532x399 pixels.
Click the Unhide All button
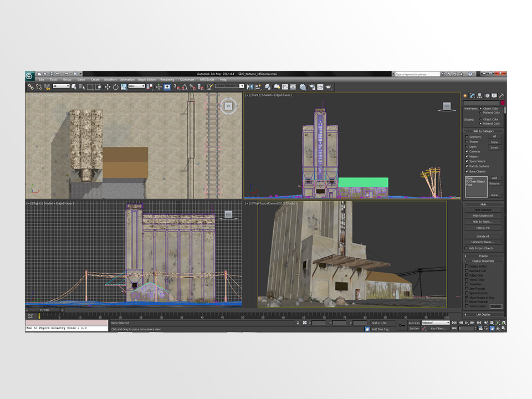[x=483, y=236]
